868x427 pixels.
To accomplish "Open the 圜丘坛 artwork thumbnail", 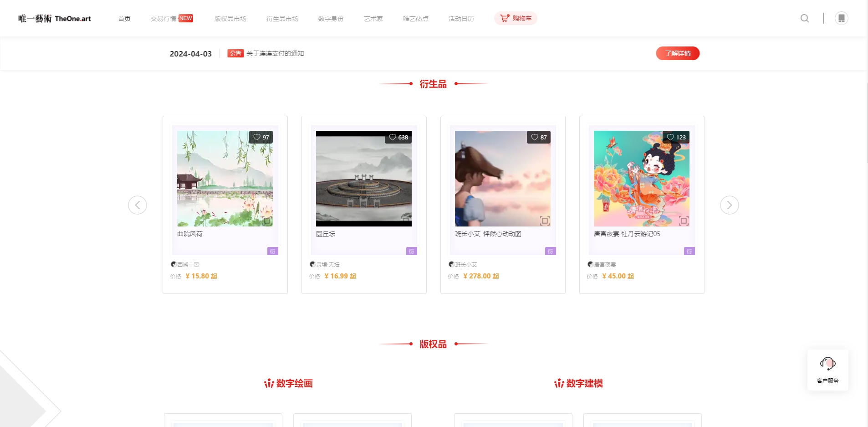I will [x=364, y=179].
